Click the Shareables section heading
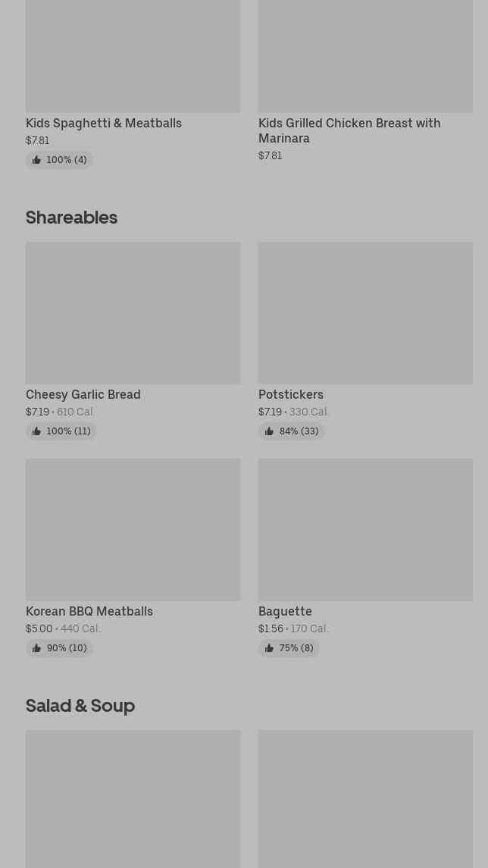The image size is (488, 868). (72, 218)
